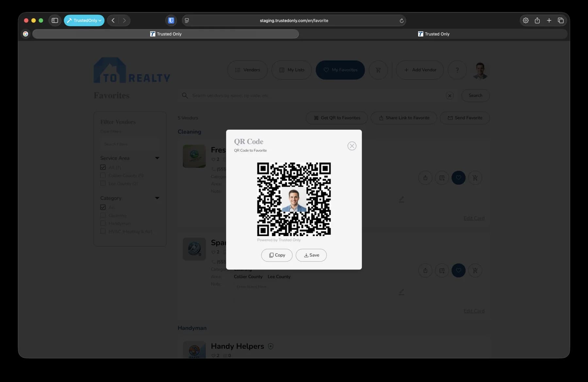This screenshot has height=382, width=588.
Task: Click TO Realty logo
Action: point(132,70)
